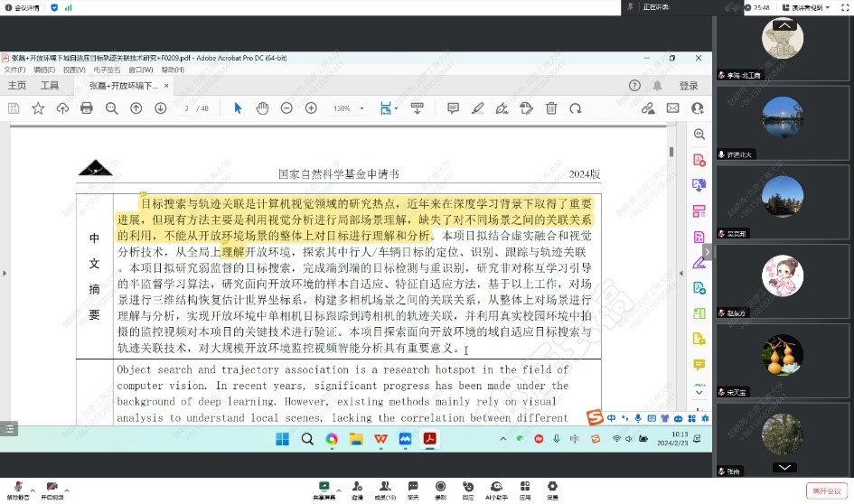Add a sticky note comment

[x=453, y=108]
